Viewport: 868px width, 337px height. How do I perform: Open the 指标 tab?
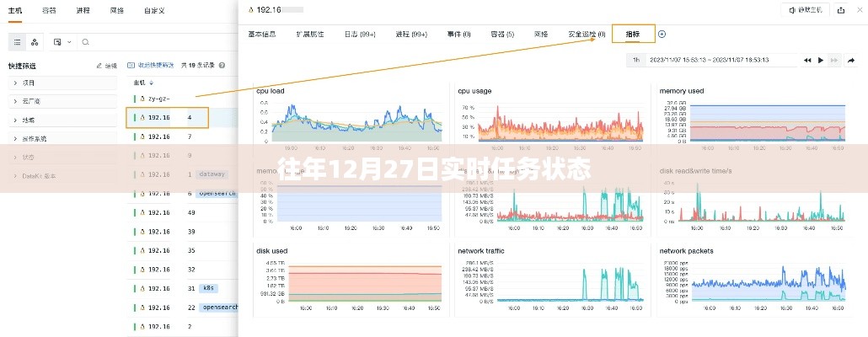[x=632, y=34]
